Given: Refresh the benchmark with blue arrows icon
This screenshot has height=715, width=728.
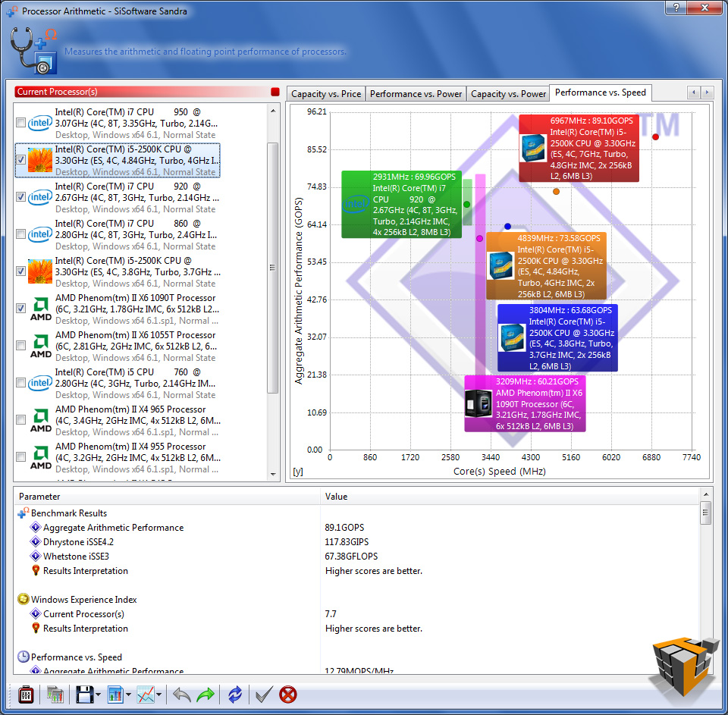Looking at the screenshot, I should [x=235, y=695].
